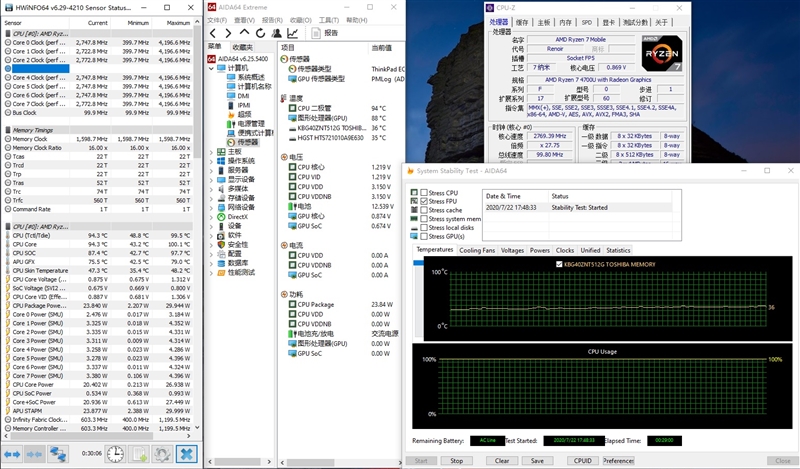Enable the Stress CPU checkbox
This screenshot has width=800, height=469.
[x=424, y=193]
